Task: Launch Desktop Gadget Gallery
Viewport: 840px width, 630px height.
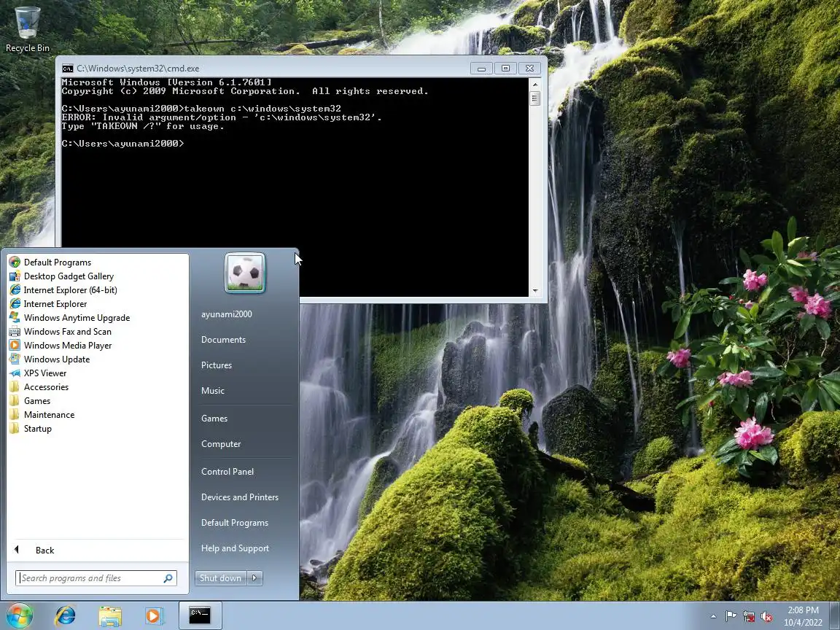Action: point(61,276)
